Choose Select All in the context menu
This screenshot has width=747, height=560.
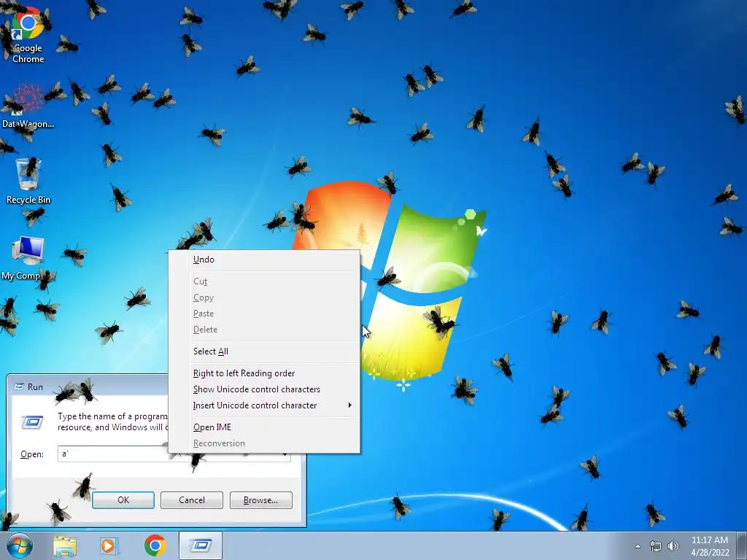pyautogui.click(x=264, y=351)
